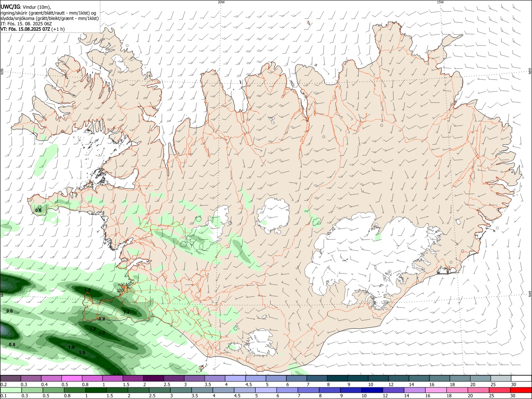Pick the purple legend swatch labeled 0.2
532x399 pixels.
tap(11, 379)
